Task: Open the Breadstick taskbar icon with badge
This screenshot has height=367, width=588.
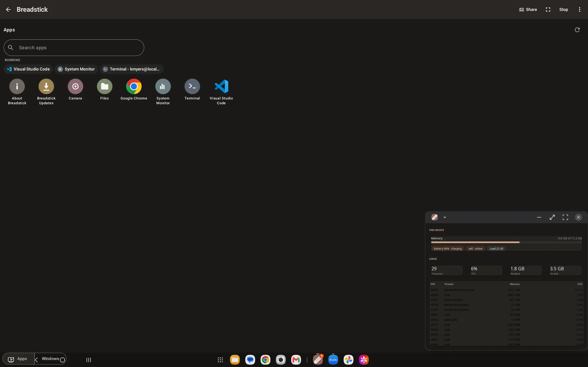Action: pyautogui.click(x=318, y=359)
